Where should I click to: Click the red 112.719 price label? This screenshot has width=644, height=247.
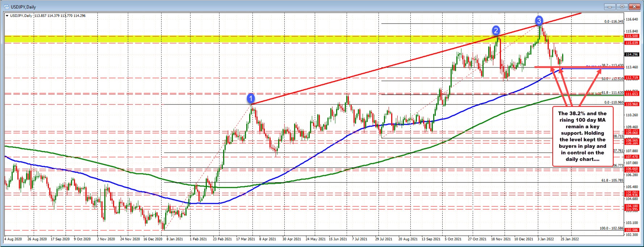point(632,78)
